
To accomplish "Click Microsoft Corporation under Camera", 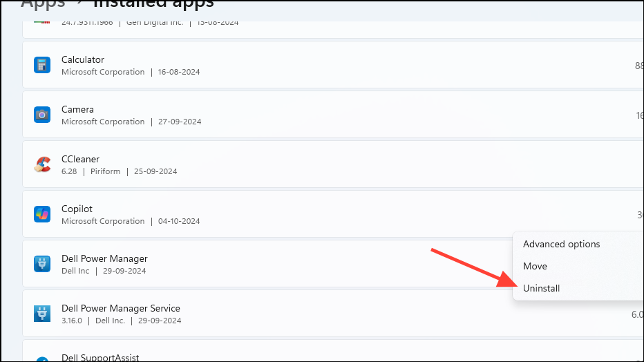I will tap(103, 122).
